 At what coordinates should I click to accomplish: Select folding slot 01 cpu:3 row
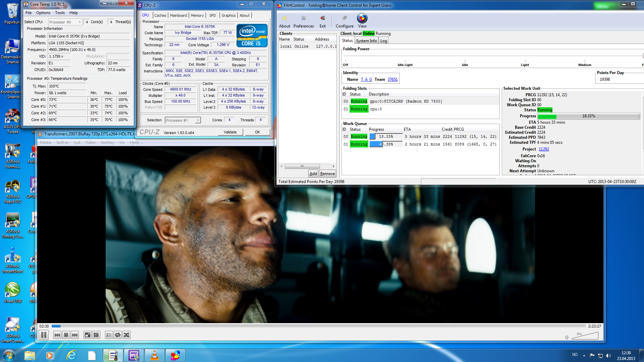point(421,109)
